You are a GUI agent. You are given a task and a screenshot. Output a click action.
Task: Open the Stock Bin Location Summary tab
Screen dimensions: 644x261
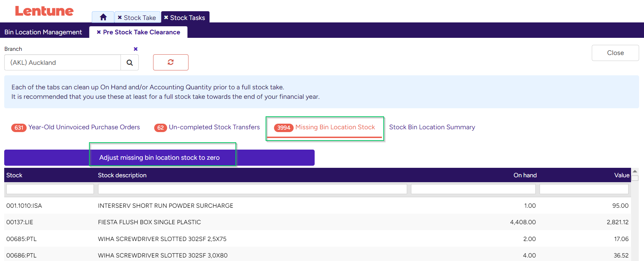pos(432,127)
